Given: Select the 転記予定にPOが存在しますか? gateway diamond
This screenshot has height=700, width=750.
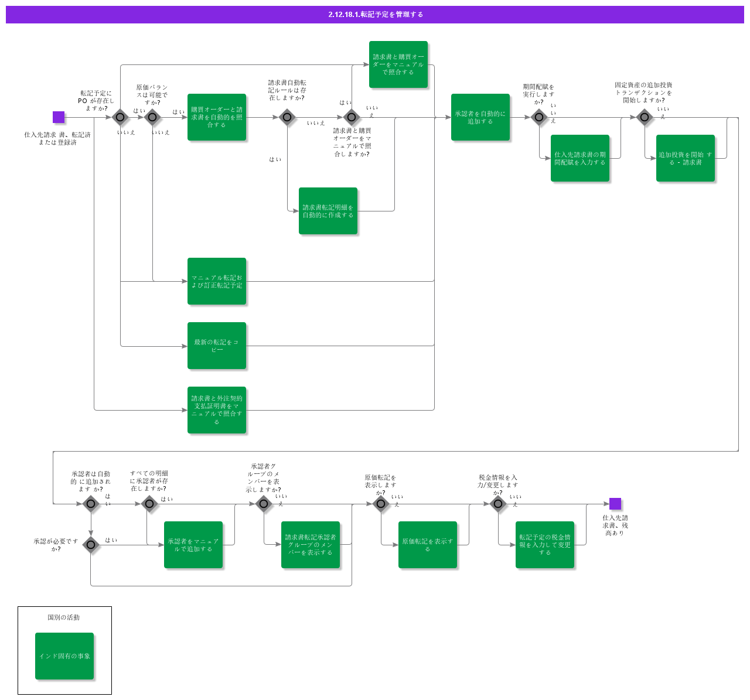Looking at the screenshot, I should (120, 117).
